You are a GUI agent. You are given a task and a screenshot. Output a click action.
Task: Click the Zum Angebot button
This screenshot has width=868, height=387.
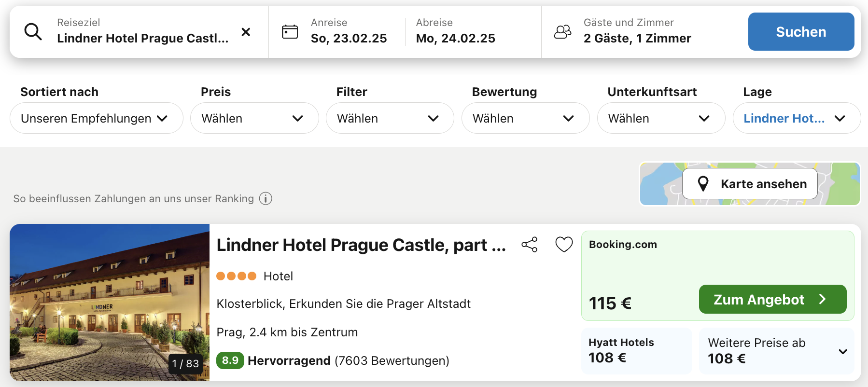[773, 299]
